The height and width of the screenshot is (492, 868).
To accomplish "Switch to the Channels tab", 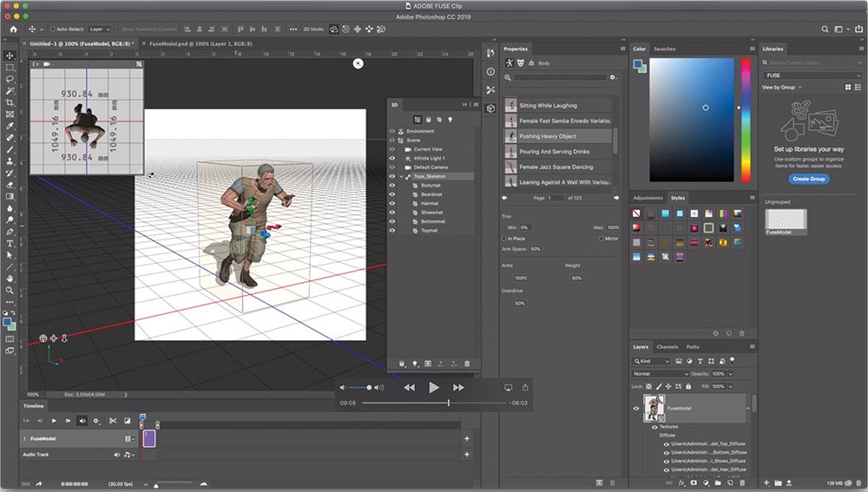I will tap(667, 346).
